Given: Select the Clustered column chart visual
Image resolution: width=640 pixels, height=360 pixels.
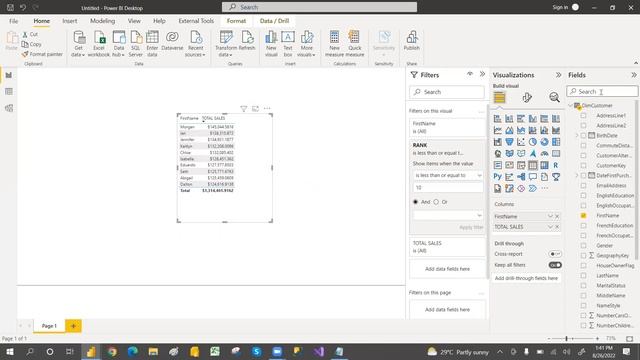Looking at the screenshot, I should pos(533,119).
